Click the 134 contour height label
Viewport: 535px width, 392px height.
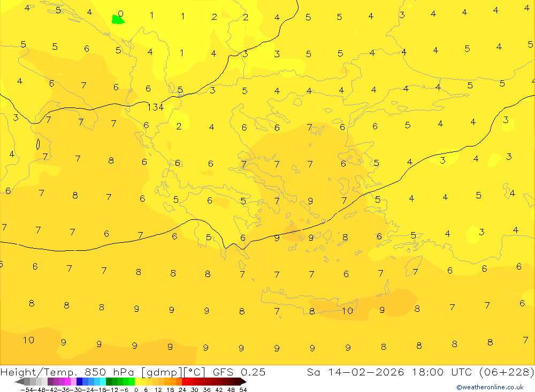[x=155, y=107]
